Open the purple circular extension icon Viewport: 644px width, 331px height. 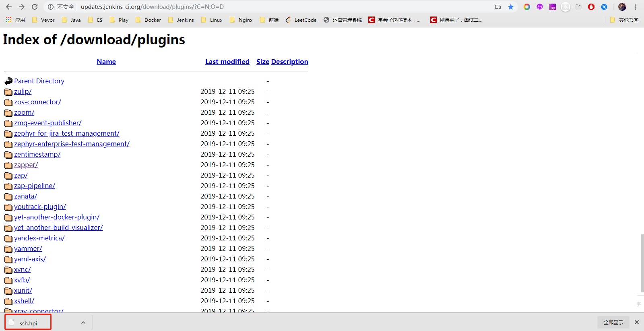tap(540, 7)
